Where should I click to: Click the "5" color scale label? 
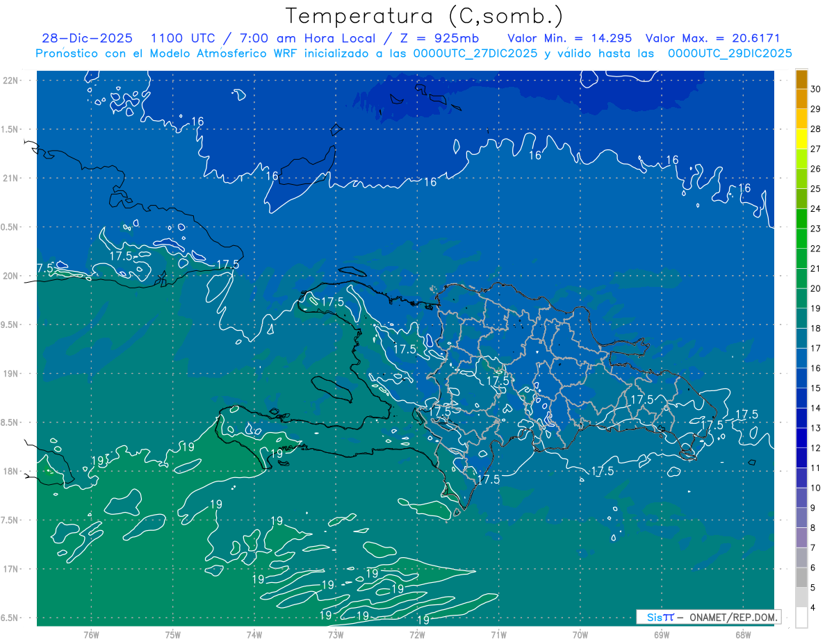coord(813,588)
